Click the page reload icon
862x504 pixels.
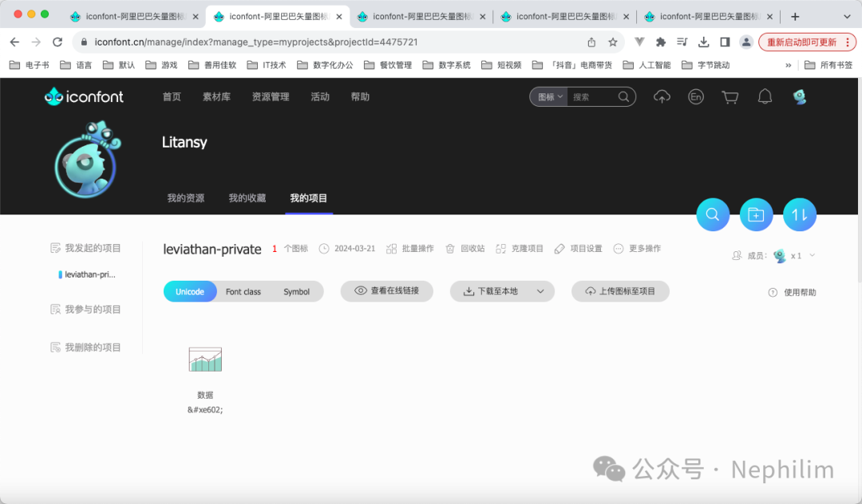[x=57, y=41]
